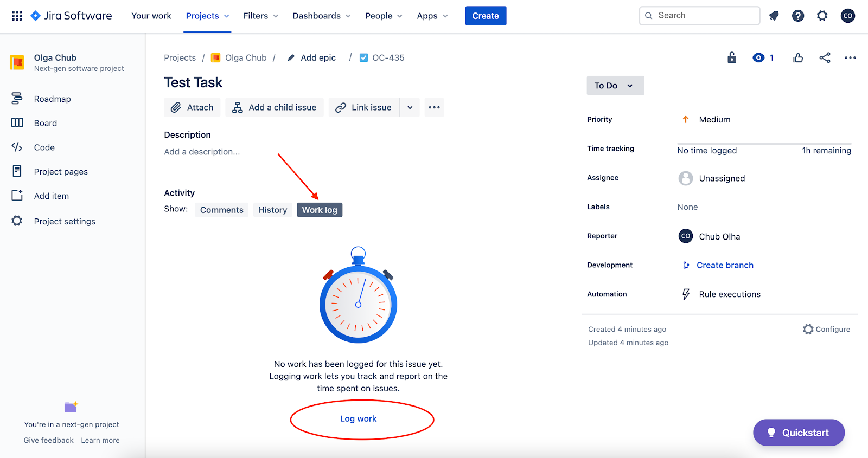Click the issue lock restrictions icon
868x458 pixels.
[x=732, y=57]
